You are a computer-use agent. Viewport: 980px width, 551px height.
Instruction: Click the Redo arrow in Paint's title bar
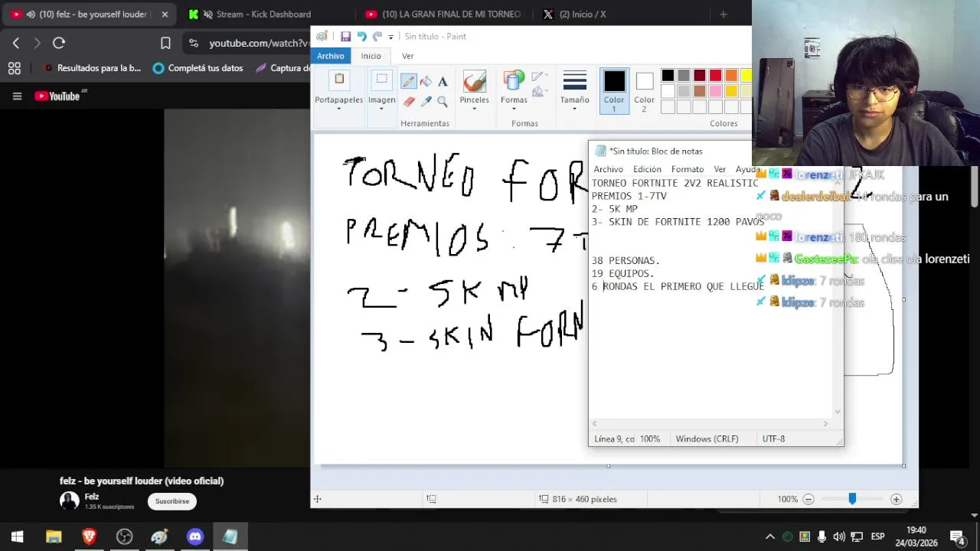tap(377, 36)
